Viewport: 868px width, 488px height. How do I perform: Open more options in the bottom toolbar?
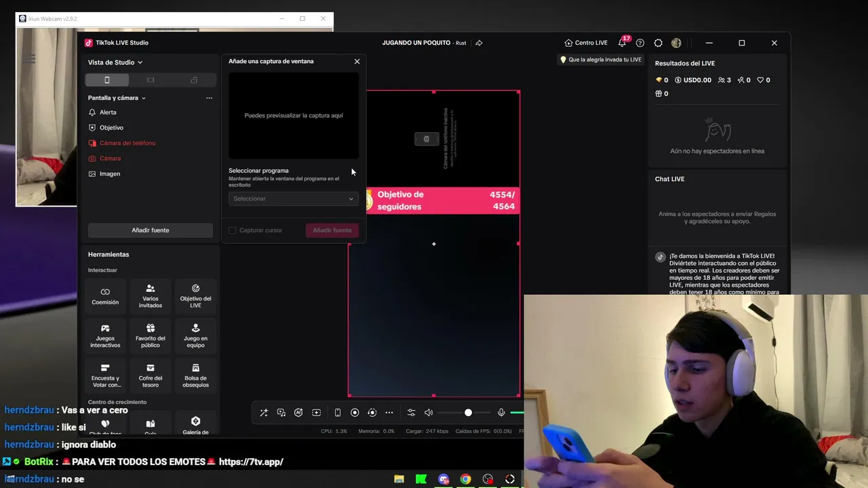point(389,413)
